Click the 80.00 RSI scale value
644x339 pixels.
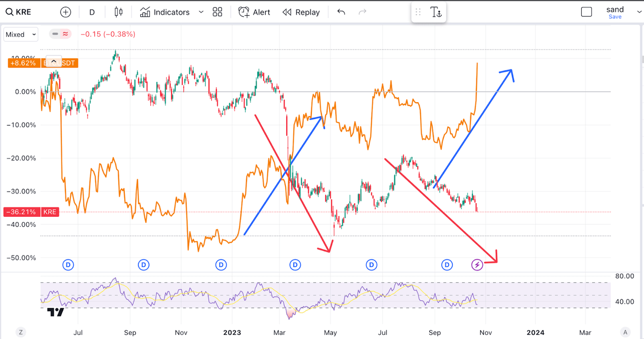pos(624,276)
